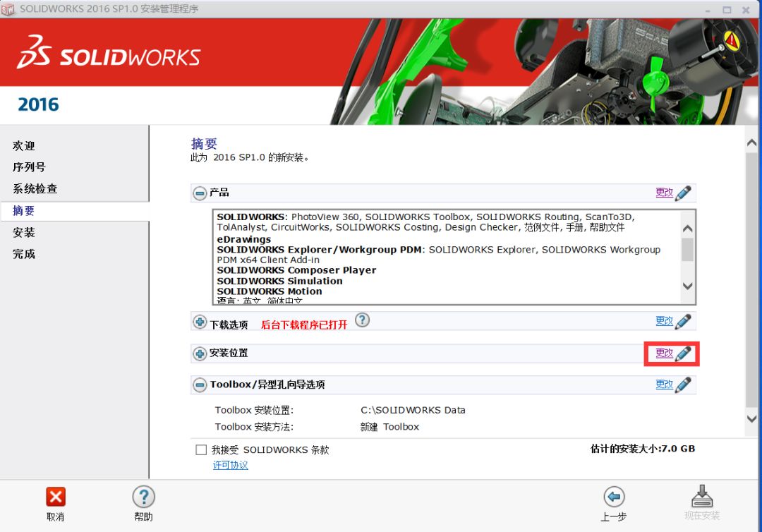762x532 pixels.
Task: Maximize the installer window
Action: (727, 10)
